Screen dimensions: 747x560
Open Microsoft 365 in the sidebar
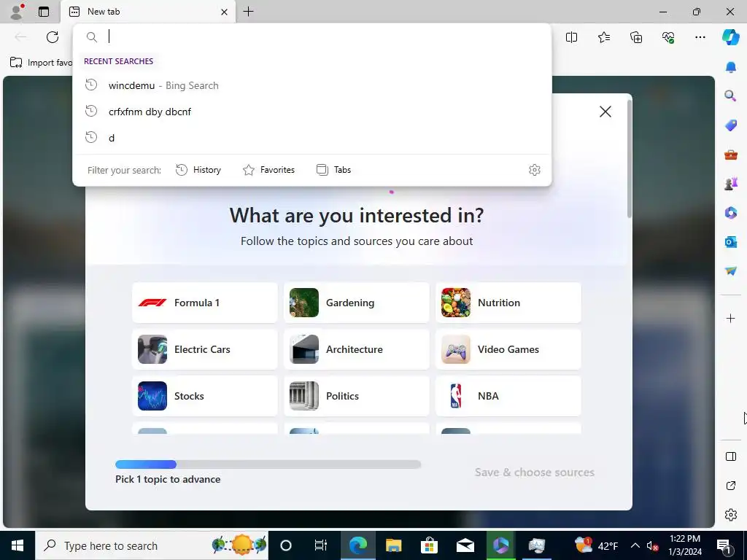click(731, 212)
